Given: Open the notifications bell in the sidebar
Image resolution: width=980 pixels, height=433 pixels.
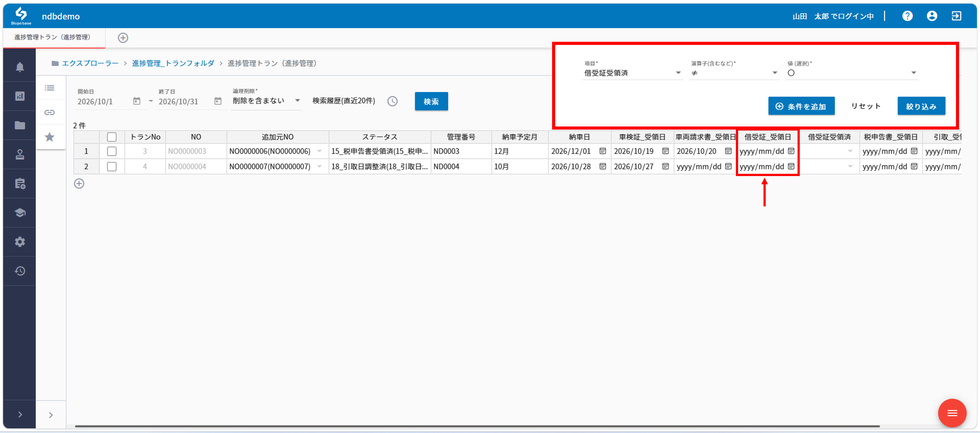Looking at the screenshot, I should click(x=20, y=67).
